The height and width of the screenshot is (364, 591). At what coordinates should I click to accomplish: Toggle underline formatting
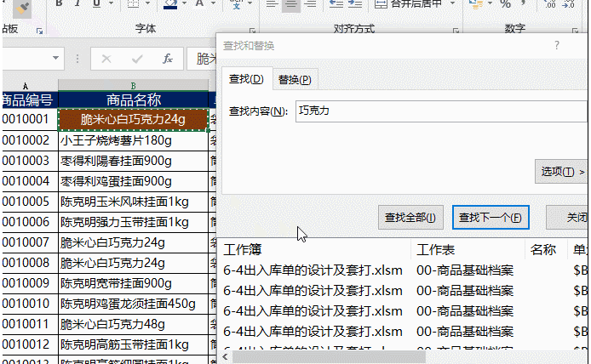pyautogui.click(x=96, y=3)
